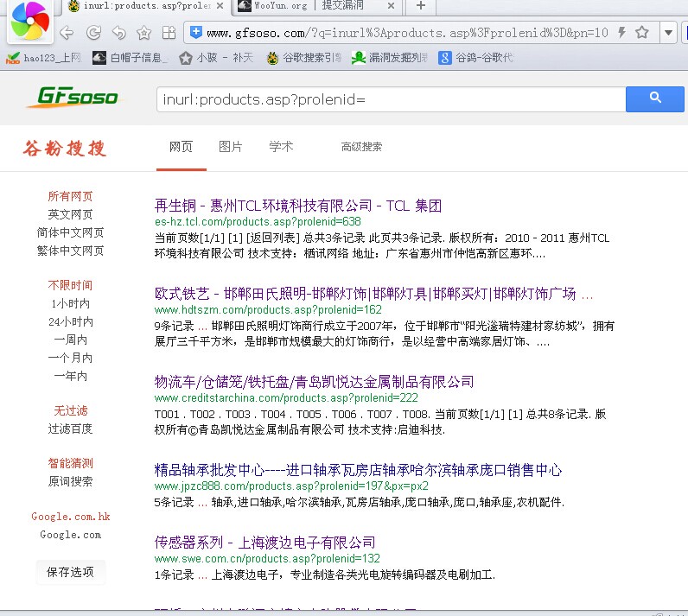Open result 物流车/仓储笼/铁托盘 青岛凯悦达
Screen dimensions: 688x616
tap(314, 382)
